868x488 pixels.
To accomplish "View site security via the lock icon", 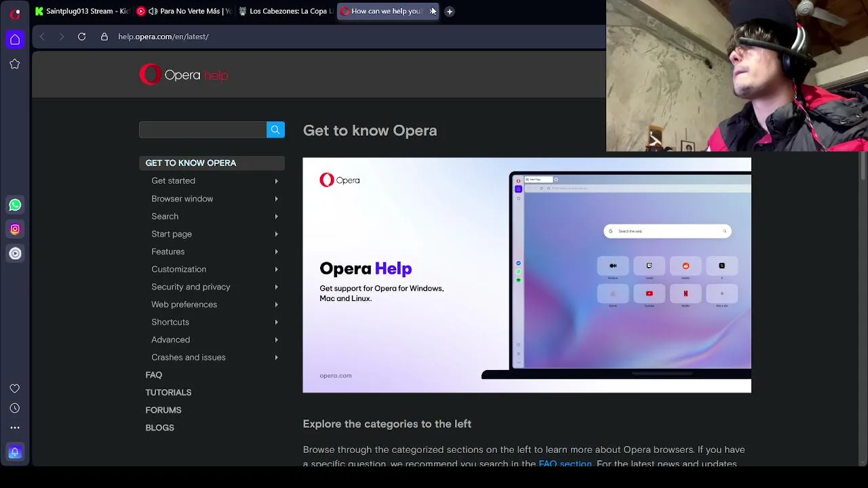I will click(x=104, y=37).
